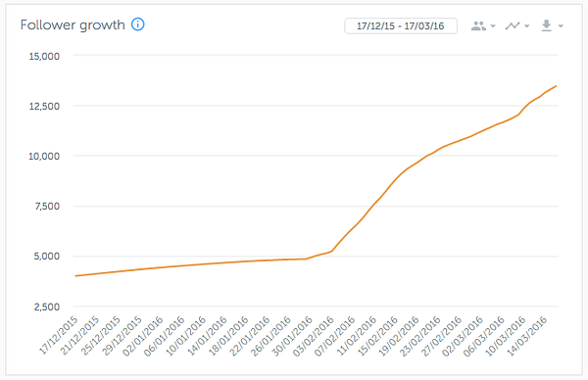Click the info icon beside Follower growth
The width and height of the screenshot is (588, 380).
point(137,24)
